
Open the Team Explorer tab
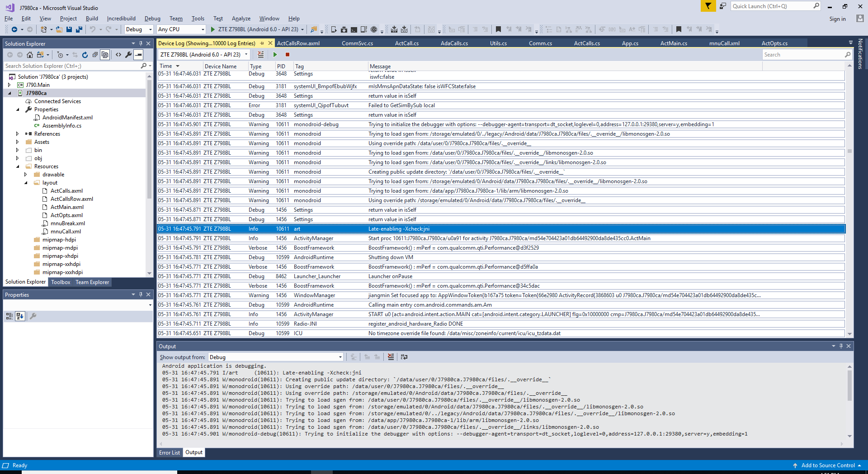pyautogui.click(x=92, y=282)
